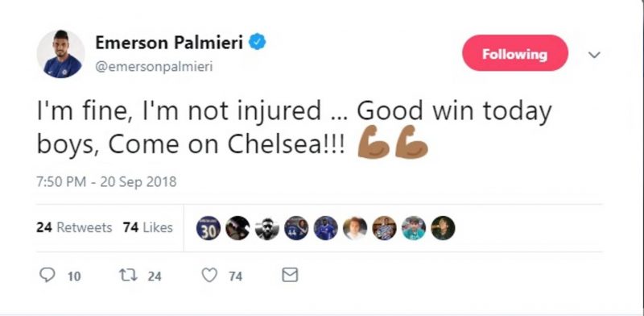644x316 pixels.
Task: Open the 24 Retweets list
Action: click(x=74, y=227)
